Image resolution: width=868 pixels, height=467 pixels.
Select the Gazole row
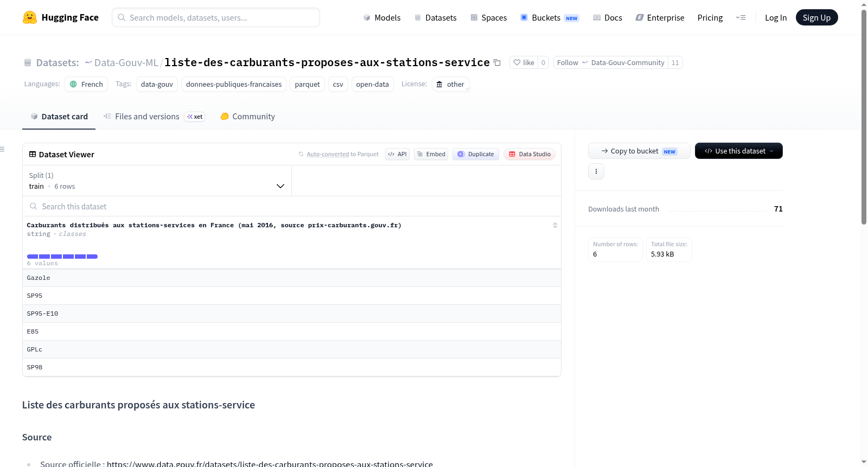coord(292,278)
